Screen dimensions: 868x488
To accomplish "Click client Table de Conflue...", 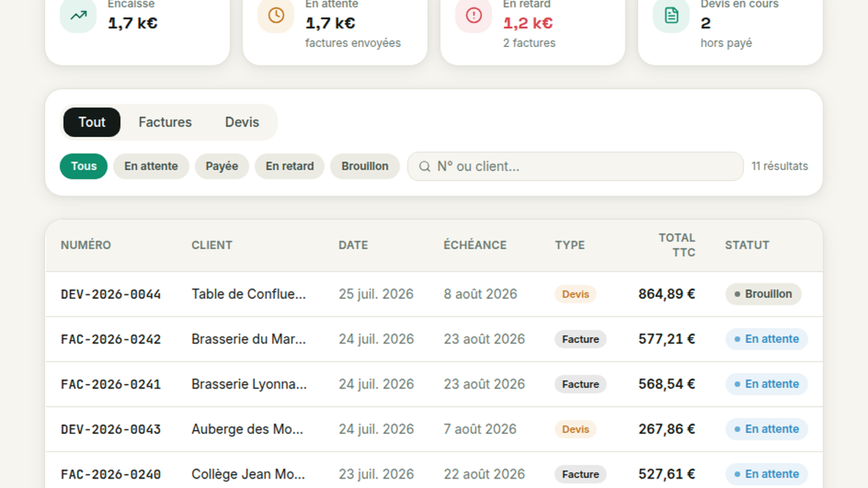I will coord(249,295).
